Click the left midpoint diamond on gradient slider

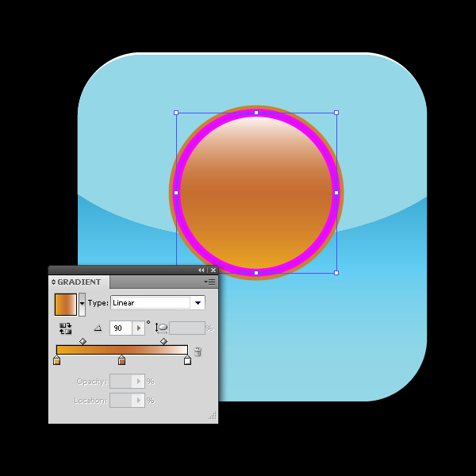pos(83,341)
